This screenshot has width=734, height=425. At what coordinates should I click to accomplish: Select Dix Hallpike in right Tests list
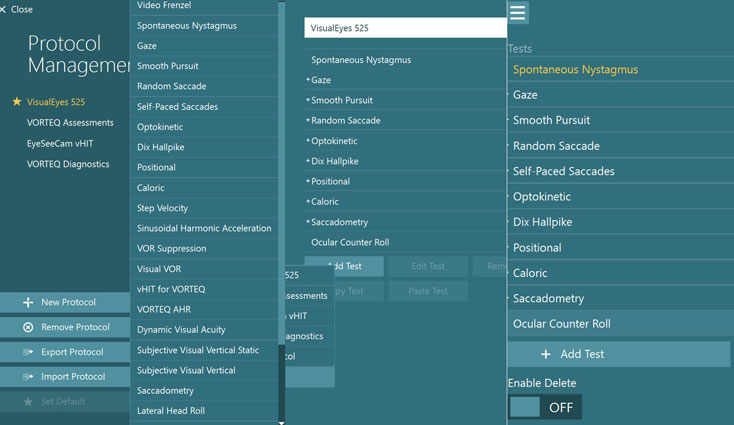[x=621, y=222]
